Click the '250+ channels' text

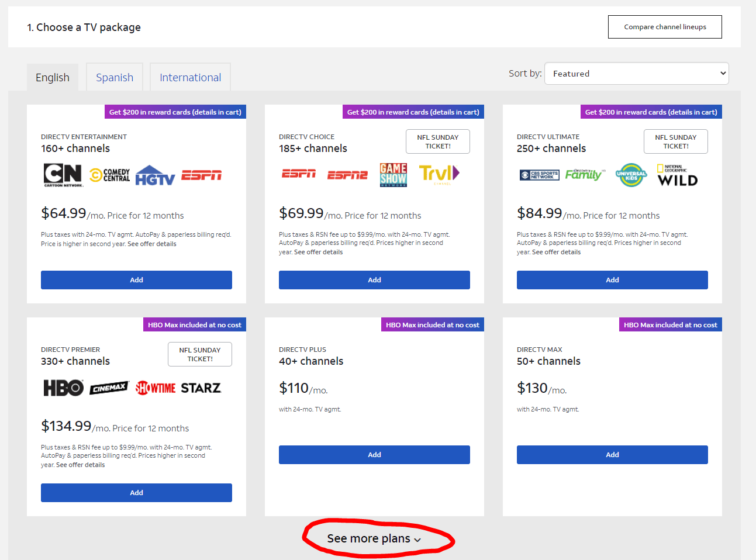(x=551, y=148)
